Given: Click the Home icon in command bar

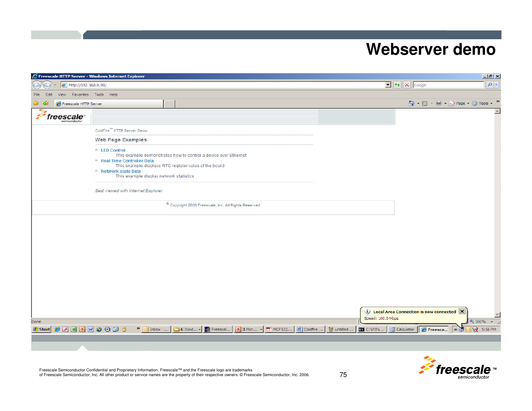Looking at the screenshot, I should pos(411,103).
